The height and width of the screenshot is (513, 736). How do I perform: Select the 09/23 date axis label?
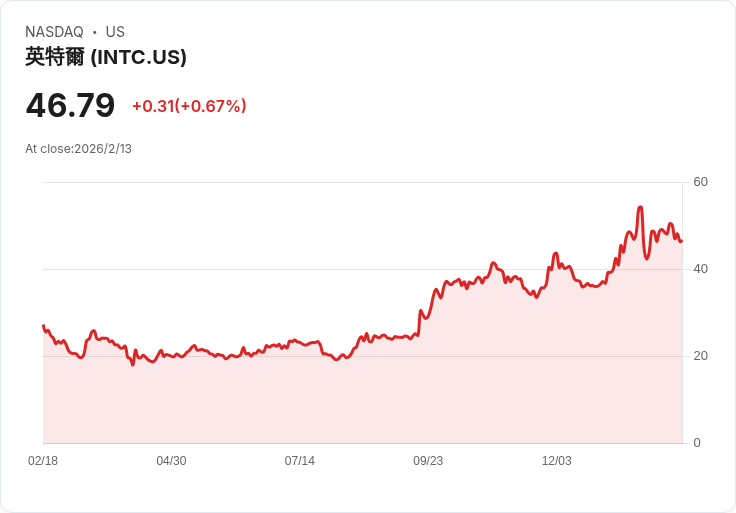[x=428, y=461]
